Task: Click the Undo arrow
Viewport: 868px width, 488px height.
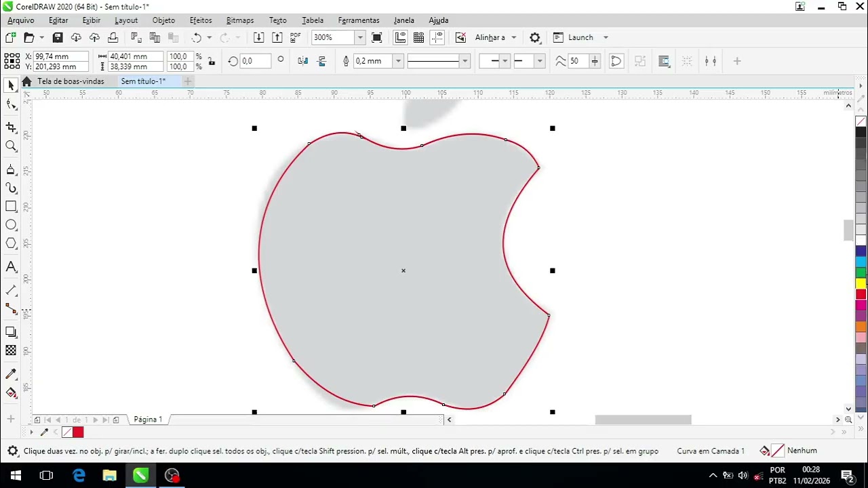Action: [197, 37]
